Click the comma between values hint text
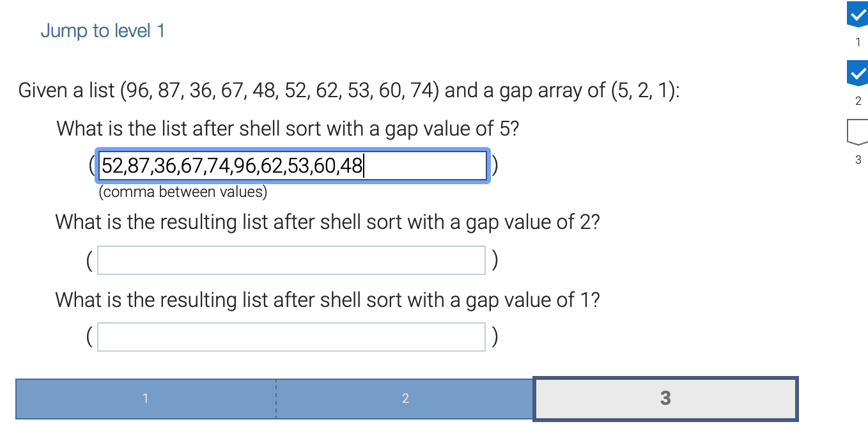Viewport: 868px width, 431px height. [x=183, y=192]
